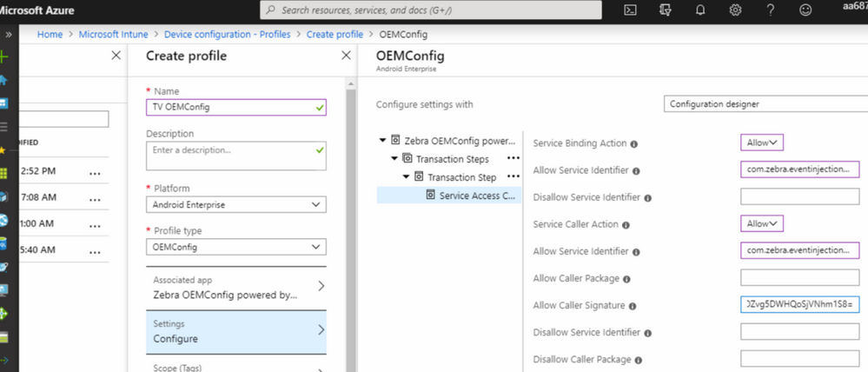Screen dimensions: 868x372
Task: Click the Disallow Service Identifier field under Service Binding Action
Action: point(800,196)
